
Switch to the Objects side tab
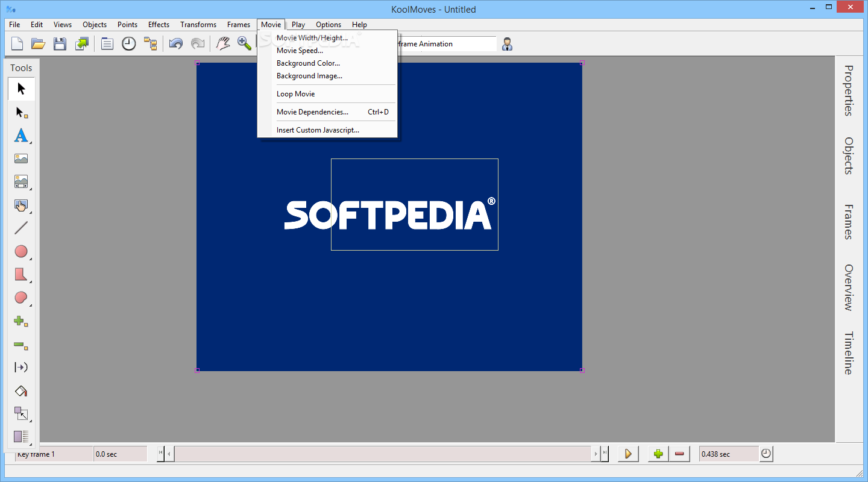(x=849, y=156)
